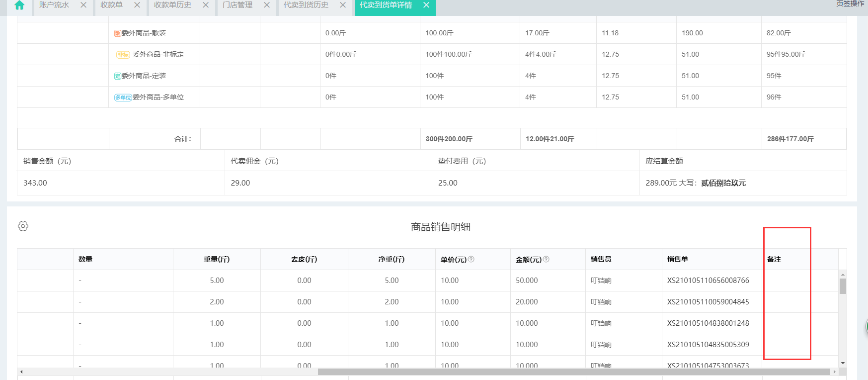The height and width of the screenshot is (380, 868).
Task: Click the 29.00 commission value
Action: tap(240, 183)
